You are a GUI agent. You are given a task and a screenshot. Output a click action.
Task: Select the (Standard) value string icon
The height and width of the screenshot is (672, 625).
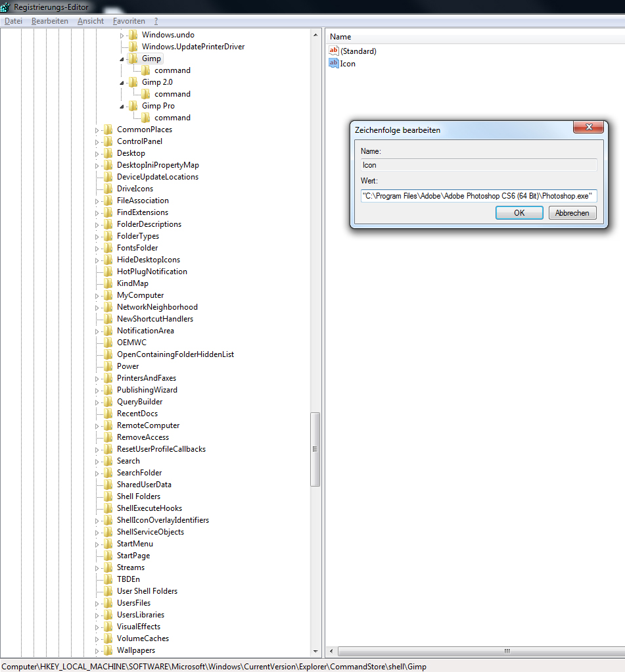tap(334, 51)
